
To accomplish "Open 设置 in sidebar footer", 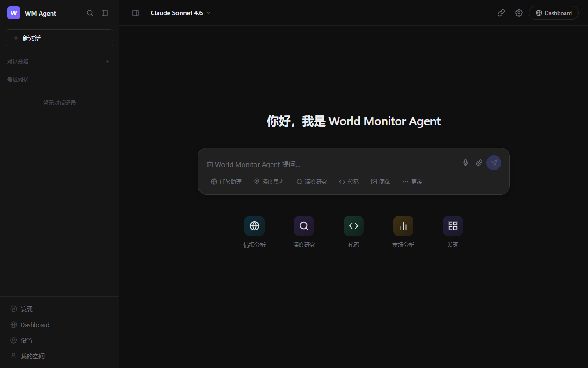I will point(59,340).
